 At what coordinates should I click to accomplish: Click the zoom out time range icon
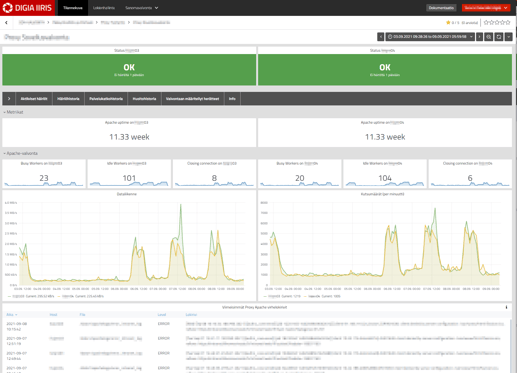coord(489,37)
